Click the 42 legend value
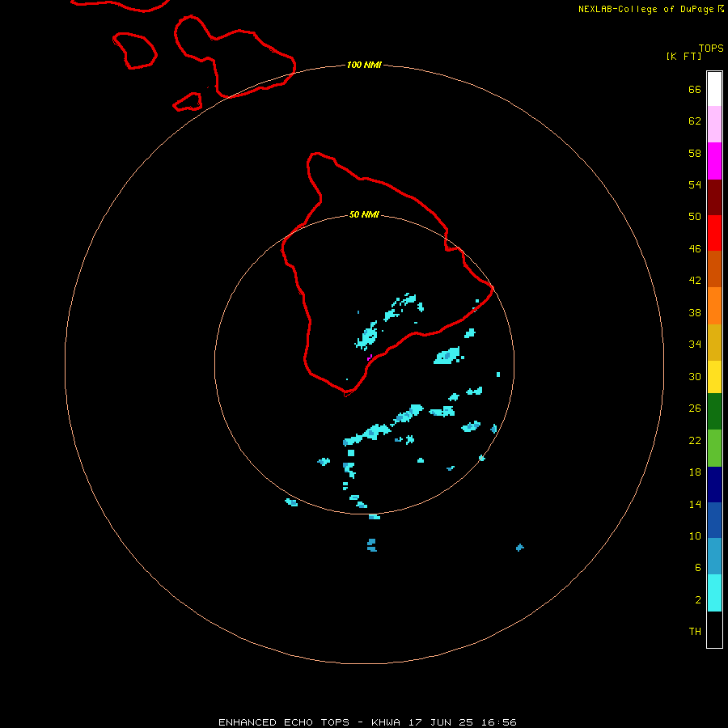The image size is (728, 728). (695, 281)
